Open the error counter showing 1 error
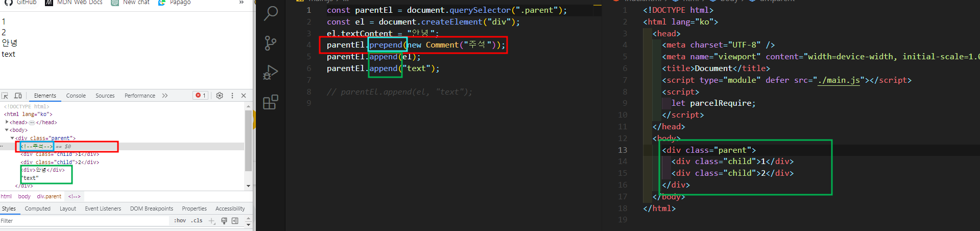Screen dimensions: 980x231 point(201,96)
